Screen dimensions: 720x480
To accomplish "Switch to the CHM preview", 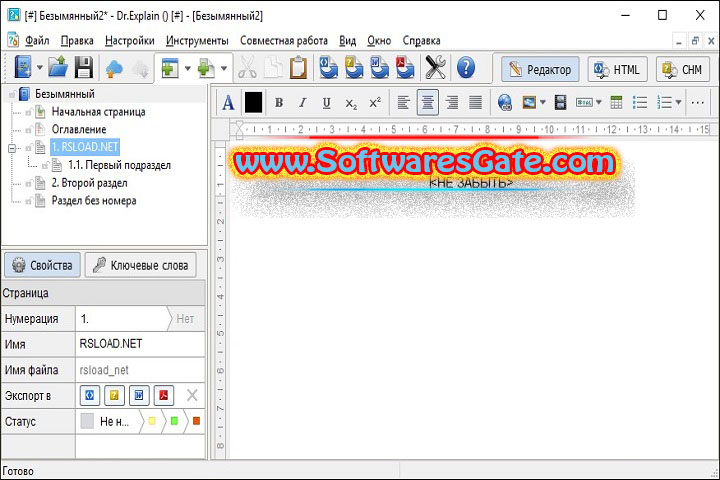I will pyautogui.click(x=682, y=69).
